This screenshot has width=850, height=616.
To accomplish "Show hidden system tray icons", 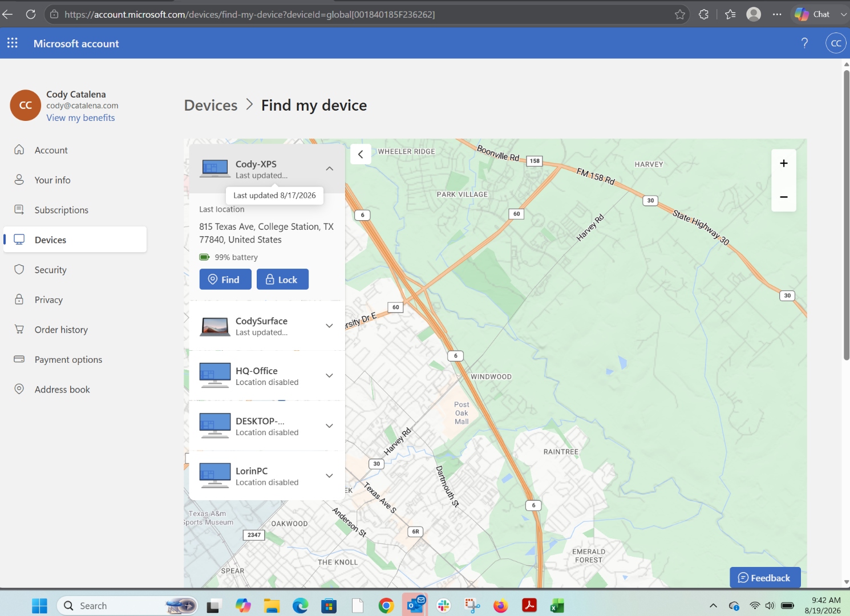I will (x=713, y=606).
